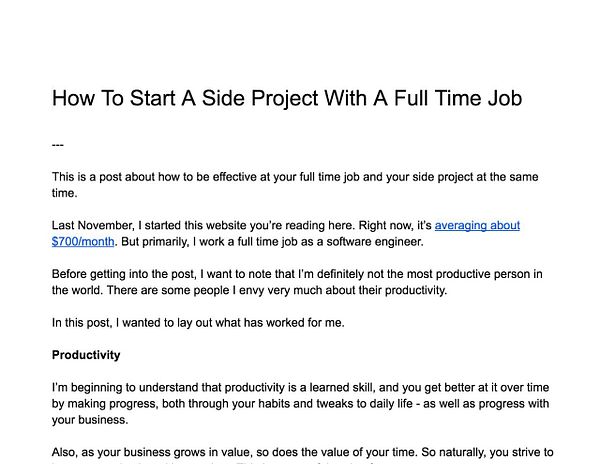Viewport: 600px width, 464px height.
Task: Click the "$700/month" link text
Action: [84, 242]
